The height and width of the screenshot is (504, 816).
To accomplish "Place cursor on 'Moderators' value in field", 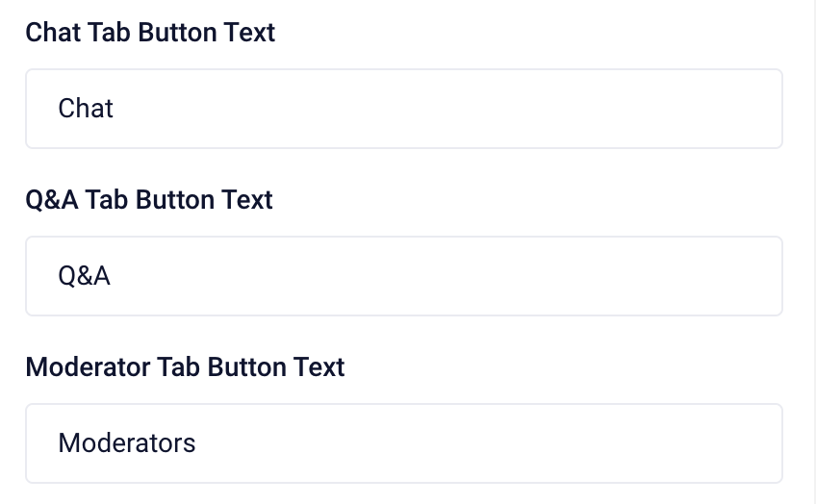I will click(x=126, y=443).
